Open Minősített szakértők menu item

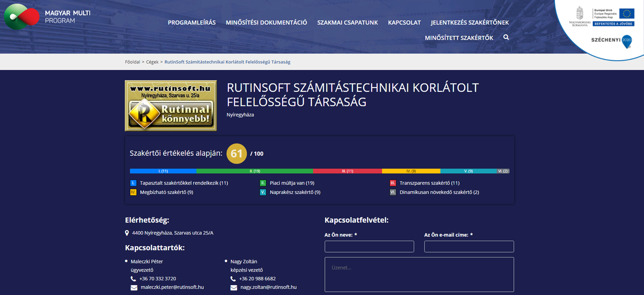point(459,38)
